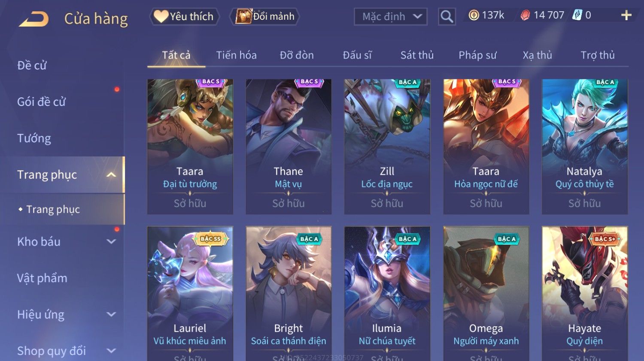Go to Gói đề cử in sidebar
The height and width of the screenshot is (361, 644).
[x=41, y=102]
